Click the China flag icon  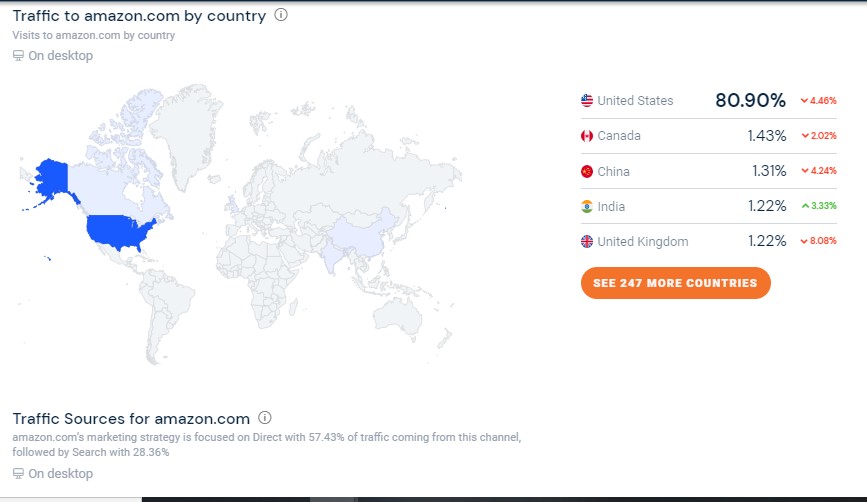tap(587, 171)
